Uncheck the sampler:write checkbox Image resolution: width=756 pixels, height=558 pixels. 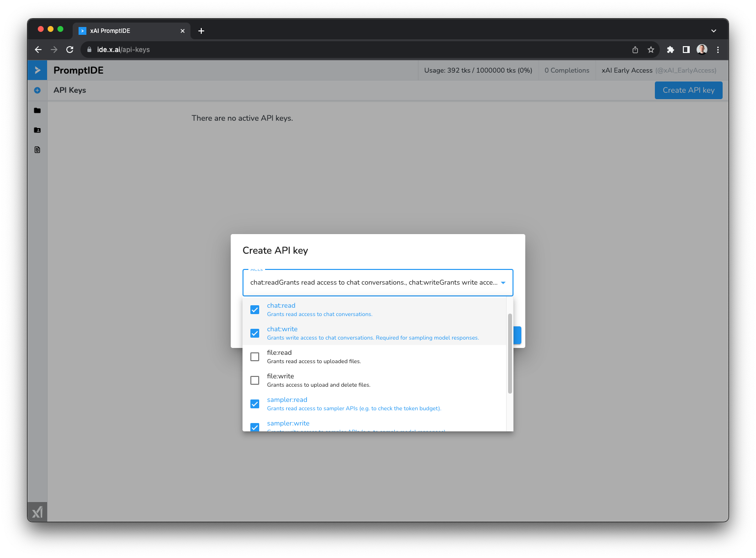(255, 427)
